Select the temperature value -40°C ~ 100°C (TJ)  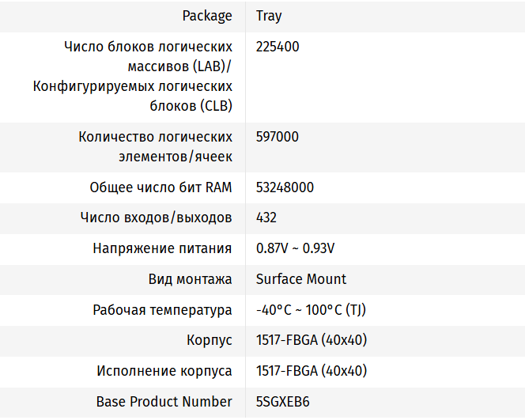[x=311, y=310]
